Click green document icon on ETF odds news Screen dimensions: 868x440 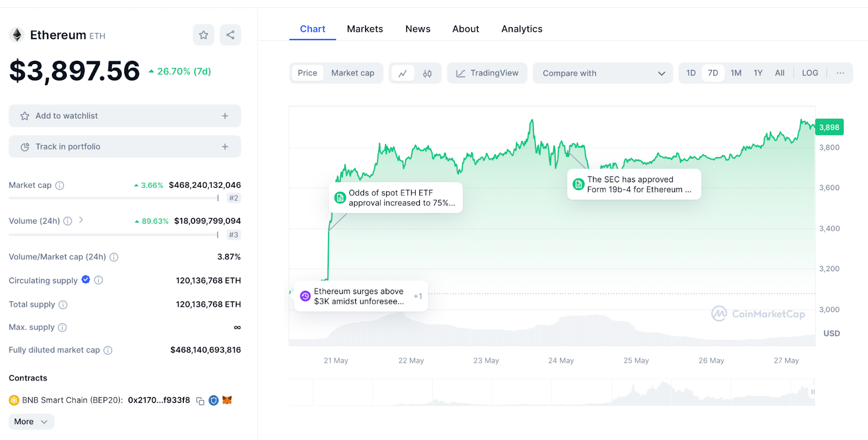click(x=340, y=198)
